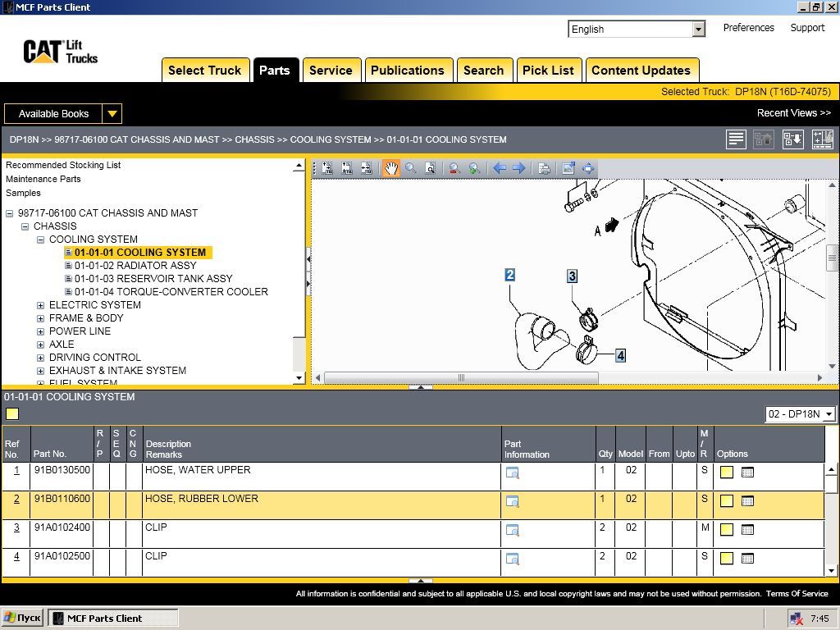The height and width of the screenshot is (630, 840).
Task: Switch to the Service tab
Action: 331,71
